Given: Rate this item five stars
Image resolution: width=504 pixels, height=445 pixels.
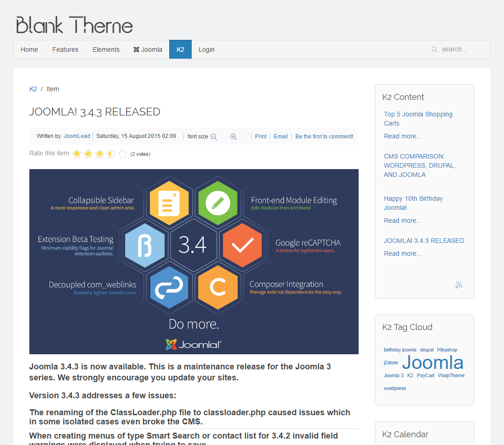Looking at the screenshot, I should click(122, 154).
